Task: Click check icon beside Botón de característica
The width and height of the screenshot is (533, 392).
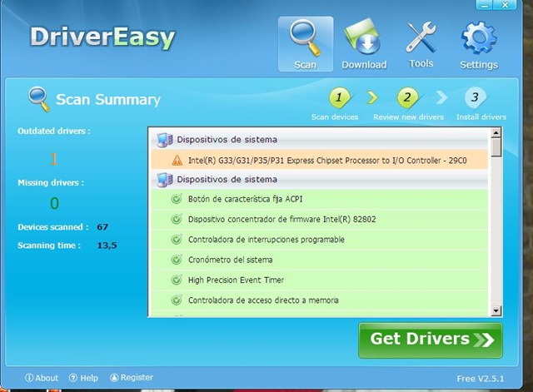Action: click(177, 199)
